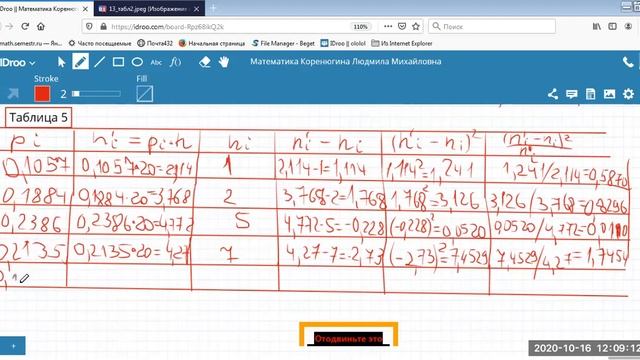Open a new browser tab

(213, 8)
